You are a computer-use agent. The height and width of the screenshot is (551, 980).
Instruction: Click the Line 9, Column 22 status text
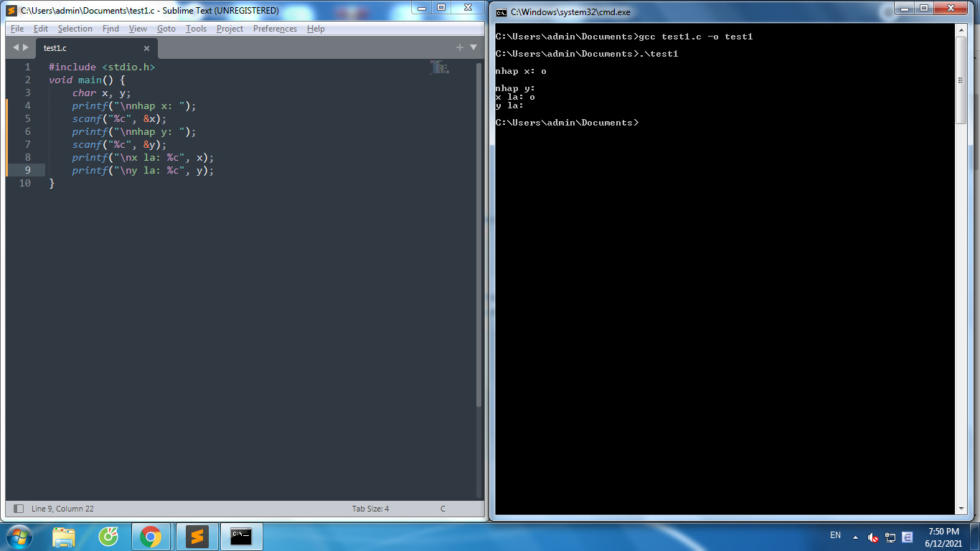point(62,509)
